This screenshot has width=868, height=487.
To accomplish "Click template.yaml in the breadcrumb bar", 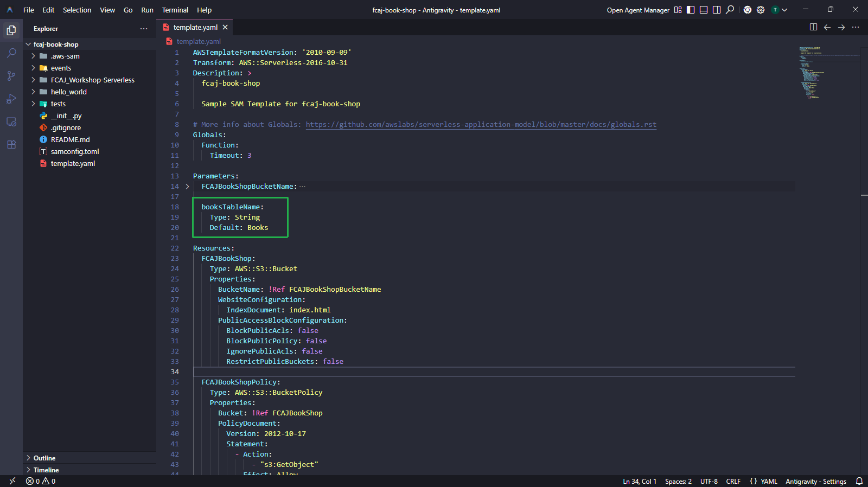I will (199, 41).
